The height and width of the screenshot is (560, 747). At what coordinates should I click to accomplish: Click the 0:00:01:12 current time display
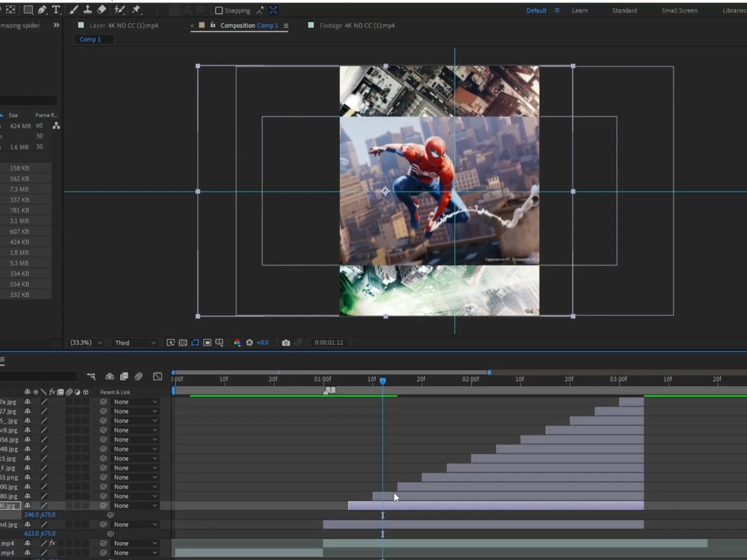(x=329, y=343)
